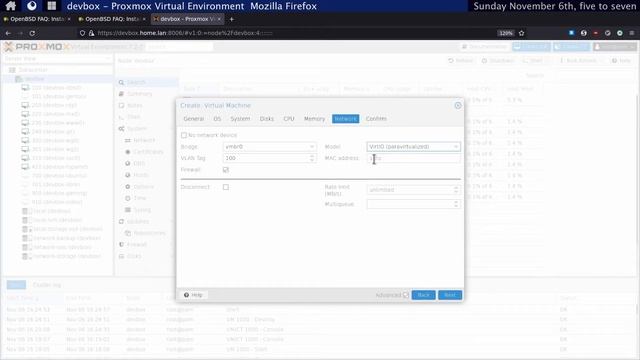Image resolution: width=640 pixels, height=360 pixels.
Task: Click the VLAN Tag input field
Action: 265,158
